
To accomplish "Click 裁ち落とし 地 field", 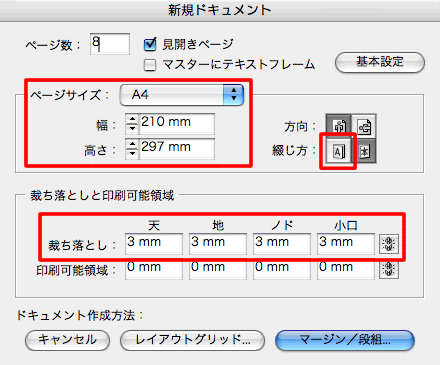I will (218, 244).
